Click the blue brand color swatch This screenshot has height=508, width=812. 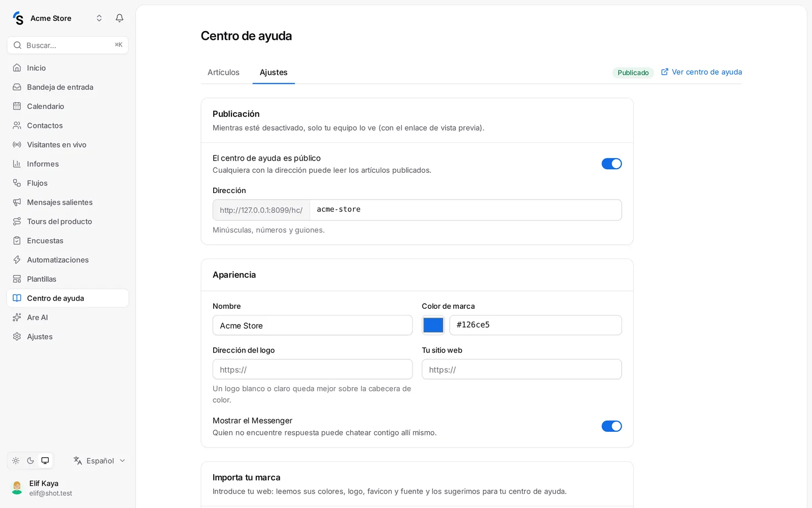pyautogui.click(x=433, y=325)
